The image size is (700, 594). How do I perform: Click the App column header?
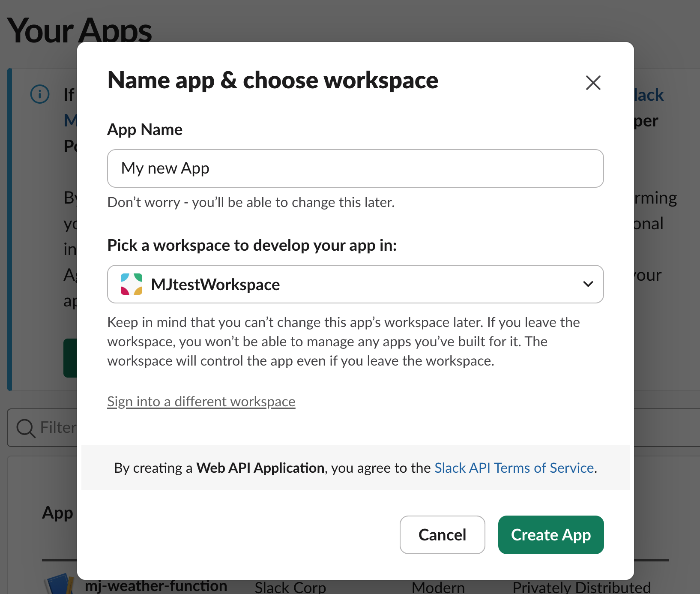coord(57,513)
